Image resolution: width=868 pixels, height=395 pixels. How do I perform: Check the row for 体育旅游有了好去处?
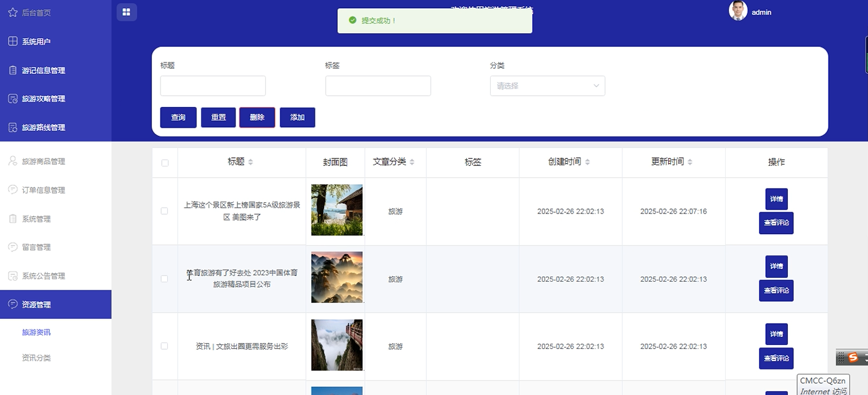pyautogui.click(x=165, y=279)
